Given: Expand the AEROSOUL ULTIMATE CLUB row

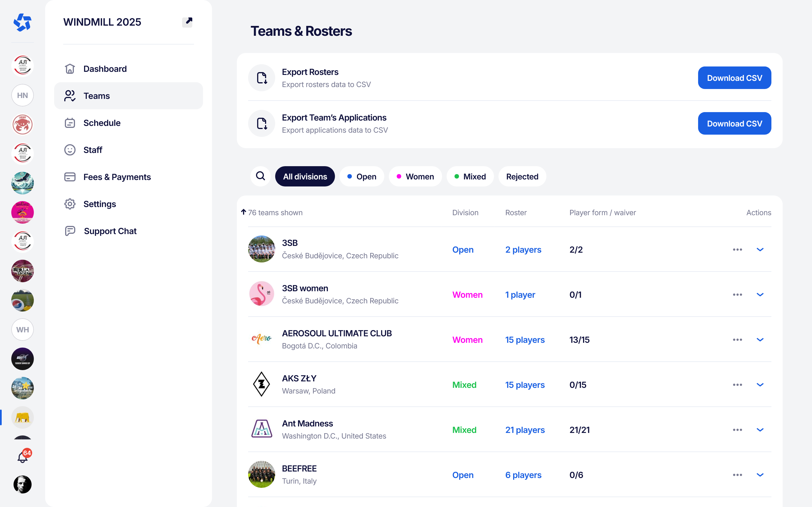Looking at the screenshot, I should tap(760, 340).
